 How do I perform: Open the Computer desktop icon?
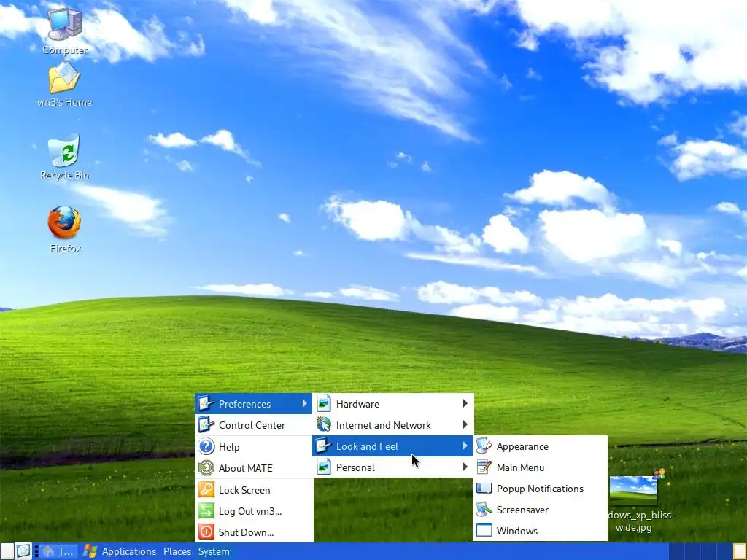tap(65, 24)
